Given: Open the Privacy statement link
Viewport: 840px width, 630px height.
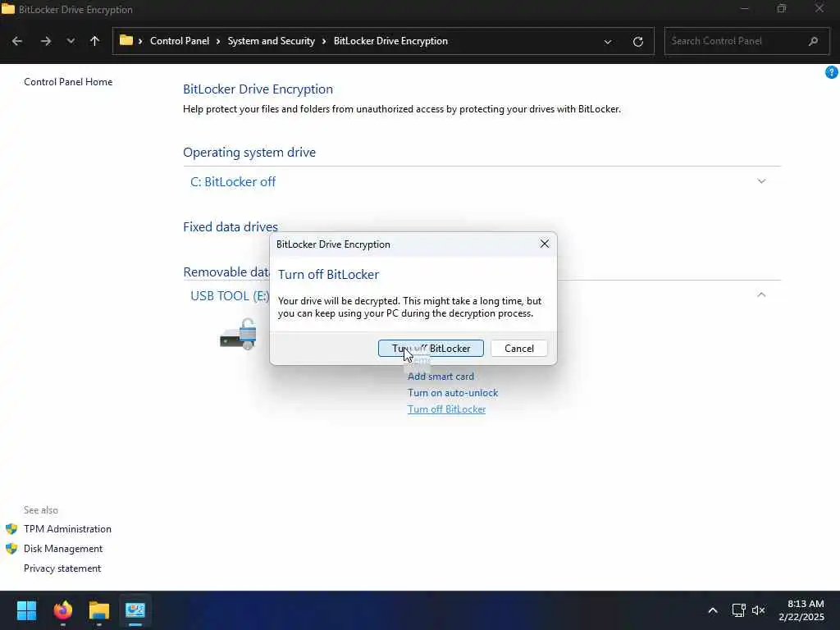Looking at the screenshot, I should pyautogui.click(x=62, y=568).
